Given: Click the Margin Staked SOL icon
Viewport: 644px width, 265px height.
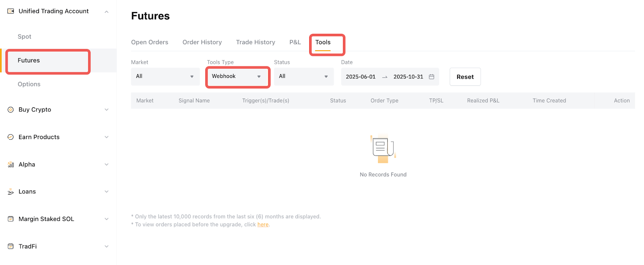Looking at the screenshot, I should pos(11,219).
